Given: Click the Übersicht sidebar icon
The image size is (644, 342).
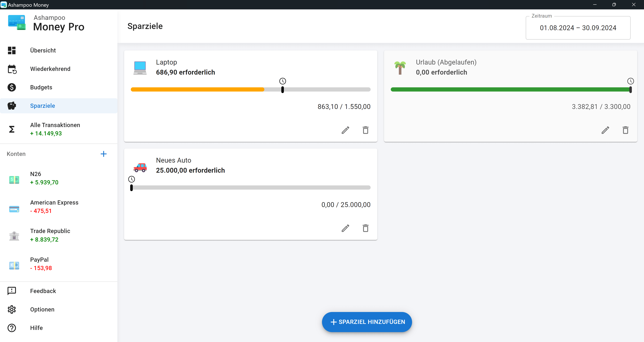Looking at the screenshot, I should 12,50.
